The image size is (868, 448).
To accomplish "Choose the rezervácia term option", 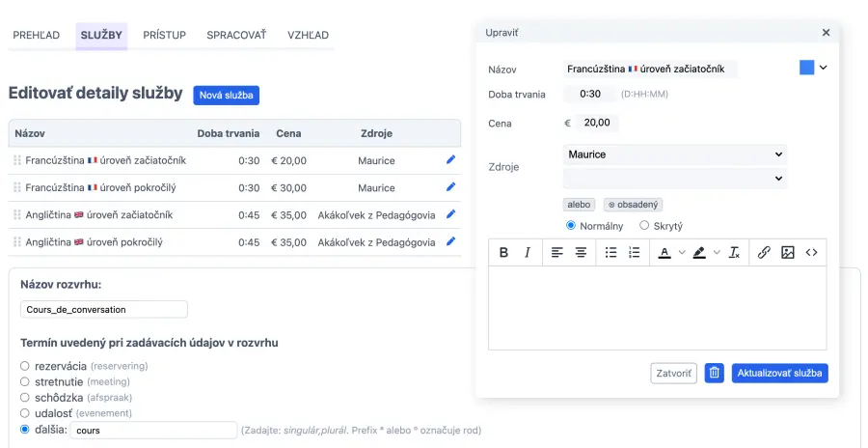I will tap(25, 367).
